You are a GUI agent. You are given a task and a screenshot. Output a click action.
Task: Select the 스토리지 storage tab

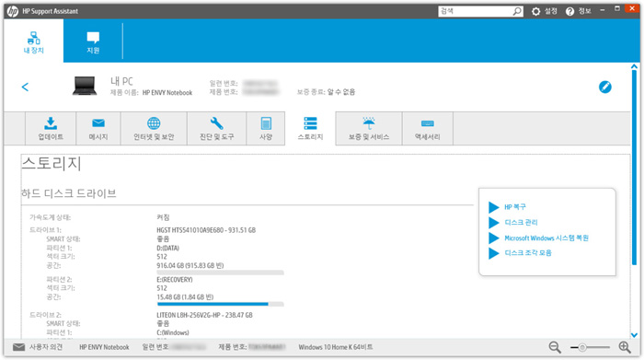click(310, 129)
